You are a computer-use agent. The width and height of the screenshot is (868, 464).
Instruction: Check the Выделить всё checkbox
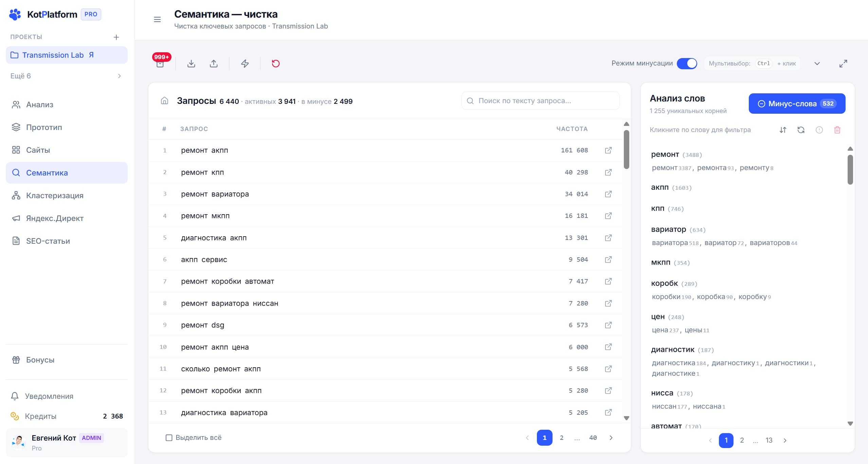(x=169, y=438)
